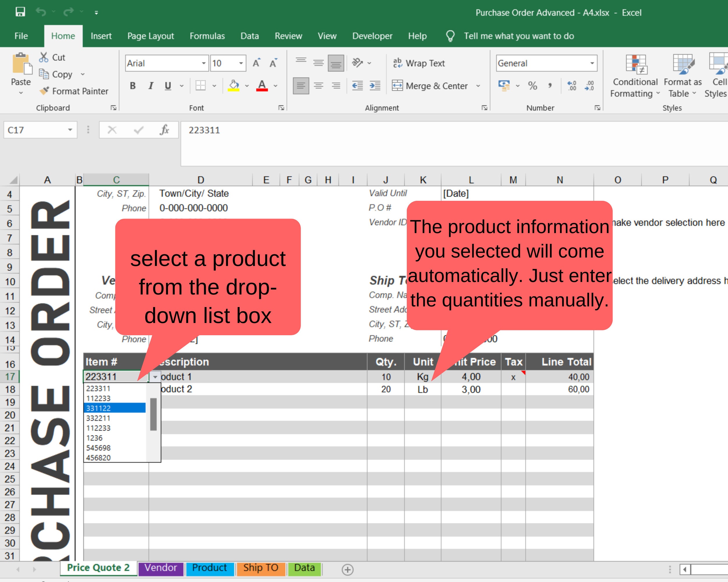Image resolution: width=728 pixels, height=582 pixels.
Task: Click the Cut (scissors) icon
Action: point(44,57)
